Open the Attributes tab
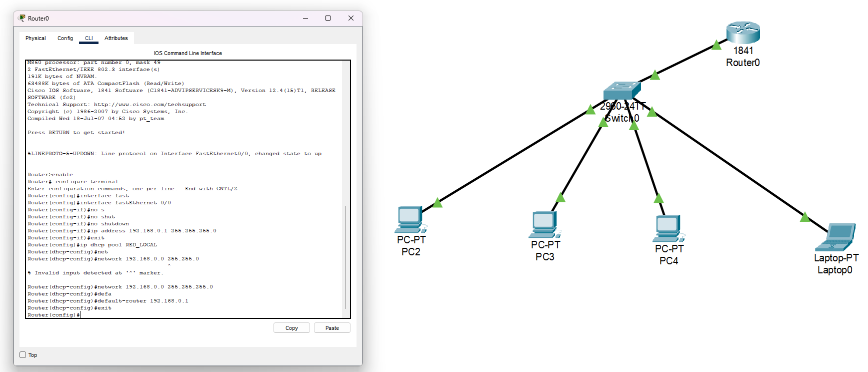Image resolution: width=868 pixels, height=372 pixels. (x=116, y=38)
